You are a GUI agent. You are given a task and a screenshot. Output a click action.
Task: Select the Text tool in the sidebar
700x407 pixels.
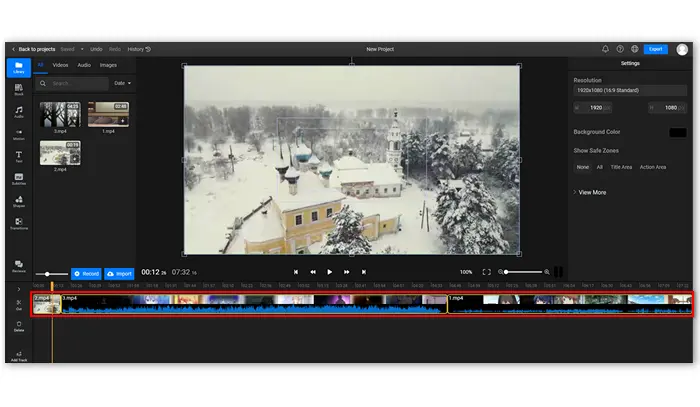[19, 156]
